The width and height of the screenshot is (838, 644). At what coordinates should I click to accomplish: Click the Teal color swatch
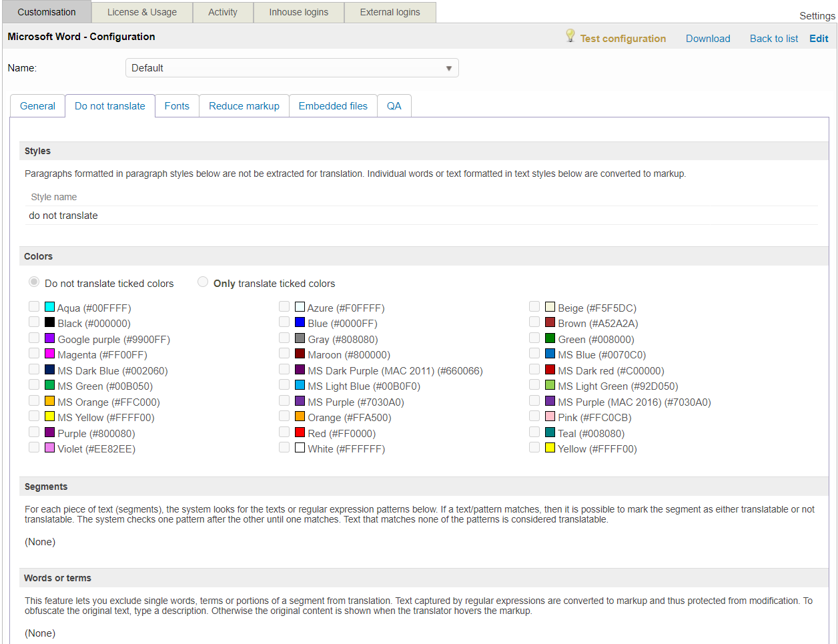(550, 432)
